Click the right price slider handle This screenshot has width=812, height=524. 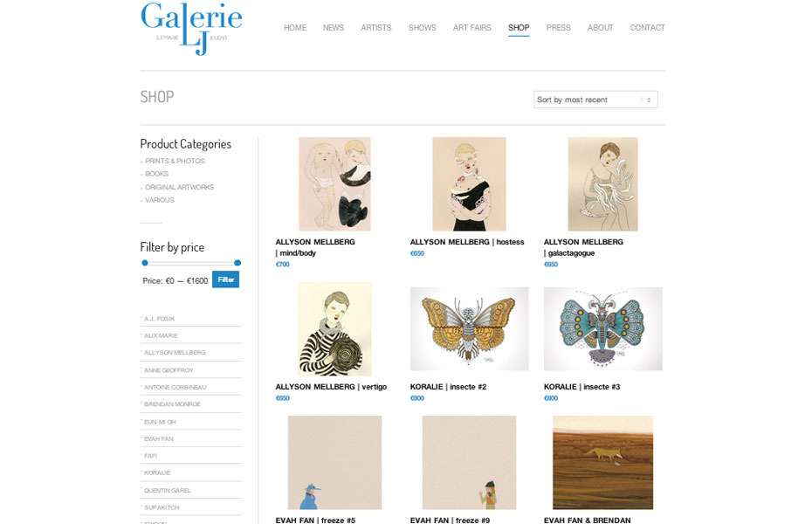(x=237, y=263)
